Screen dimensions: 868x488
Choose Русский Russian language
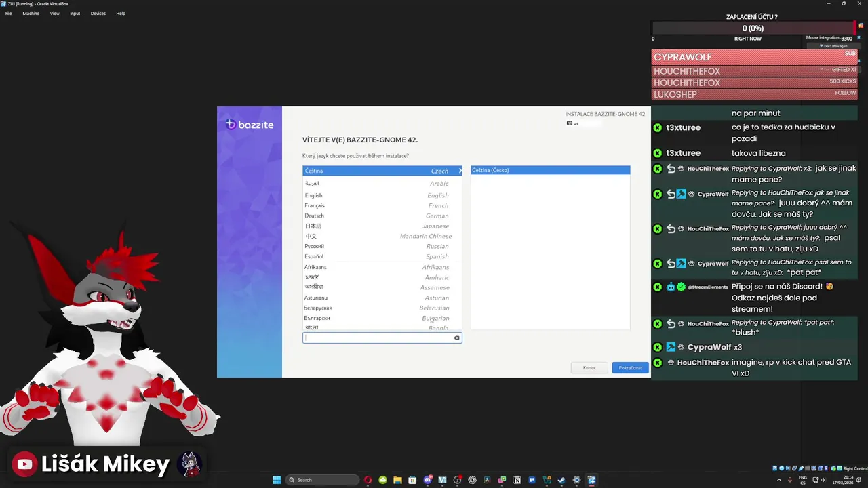[382, 246]
